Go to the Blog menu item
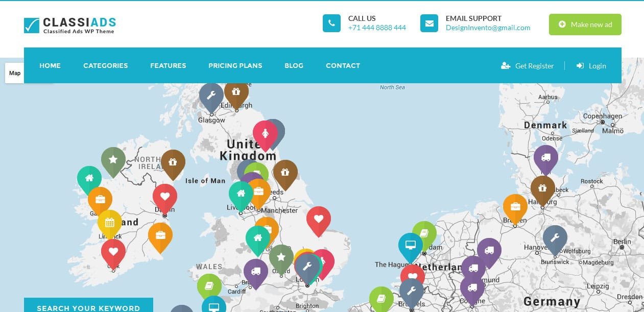 294,65
